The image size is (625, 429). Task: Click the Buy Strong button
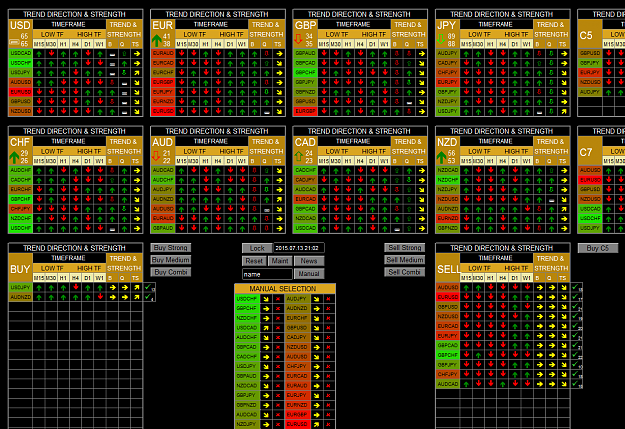coord(171,248)
